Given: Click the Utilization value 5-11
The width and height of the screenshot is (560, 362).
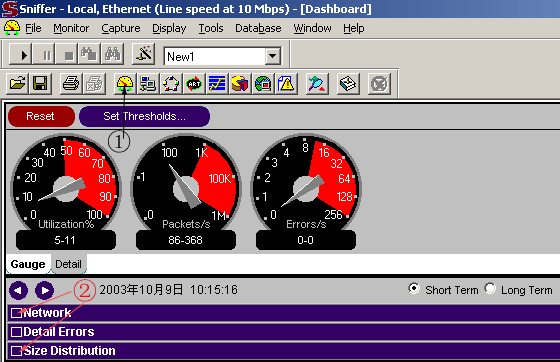Looking at the screenshot, I should point(65,240).
